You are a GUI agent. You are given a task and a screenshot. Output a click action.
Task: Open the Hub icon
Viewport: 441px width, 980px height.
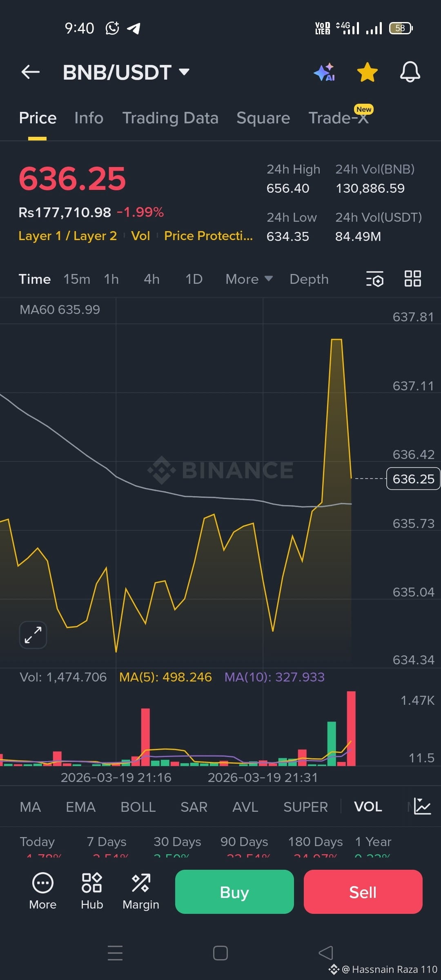tap(92, 891)
